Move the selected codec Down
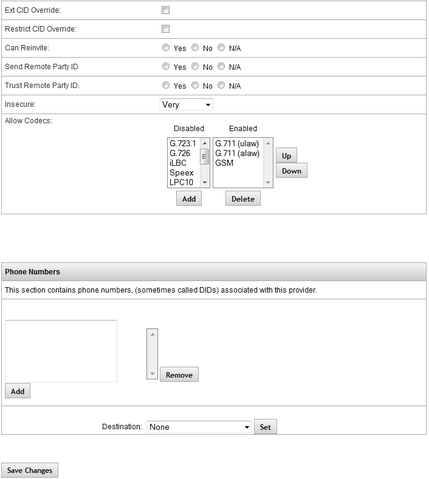The image size is (429, 479). [292, 171]
